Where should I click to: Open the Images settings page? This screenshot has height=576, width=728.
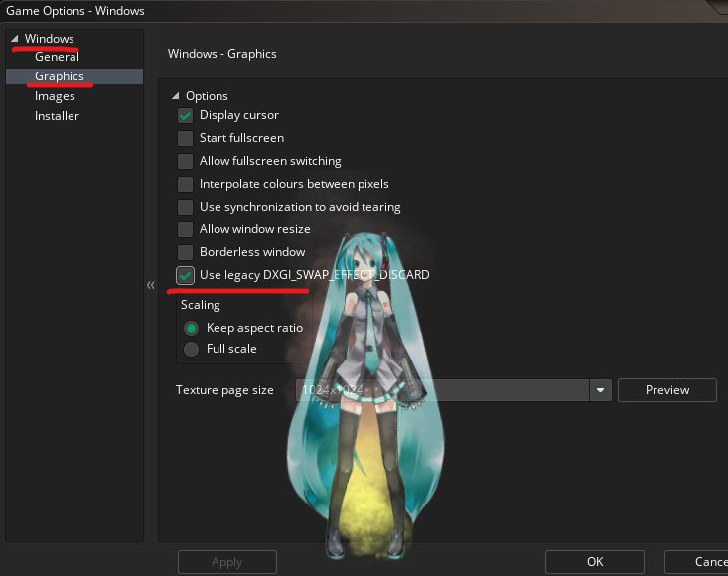pyautogui.click(x=55, y=96)
